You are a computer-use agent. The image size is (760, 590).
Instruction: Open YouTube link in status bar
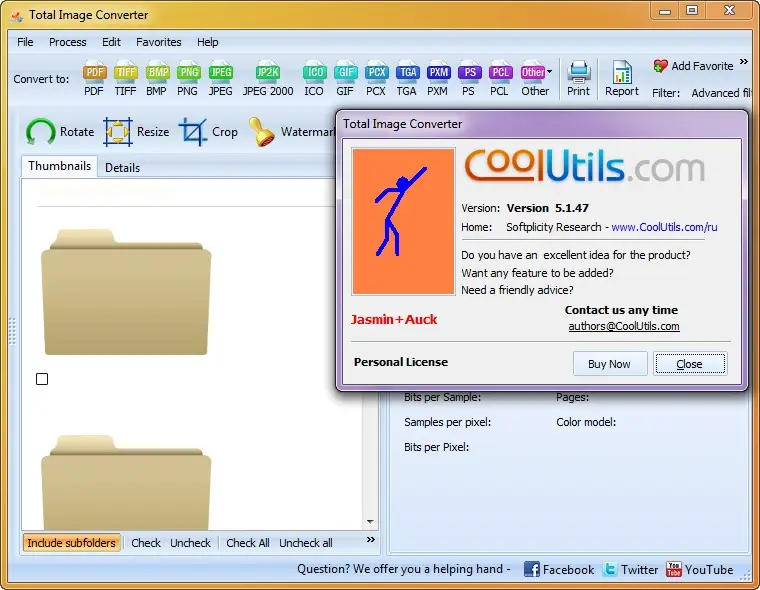click(699, 570)
